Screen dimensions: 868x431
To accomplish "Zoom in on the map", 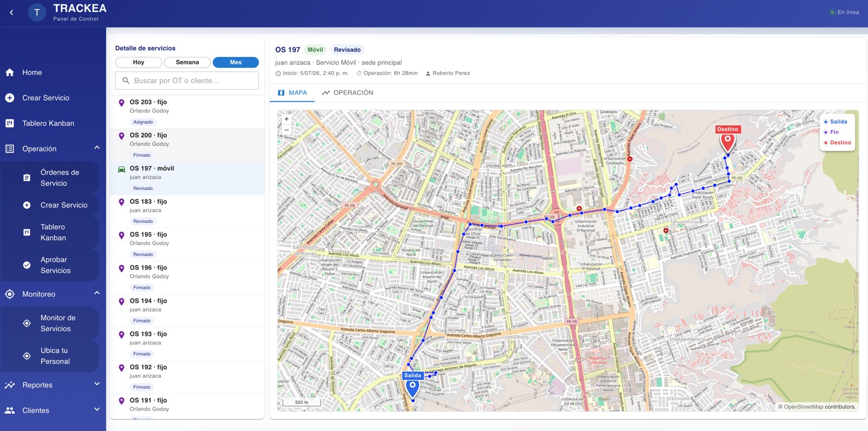I will (x=286, y=119).
